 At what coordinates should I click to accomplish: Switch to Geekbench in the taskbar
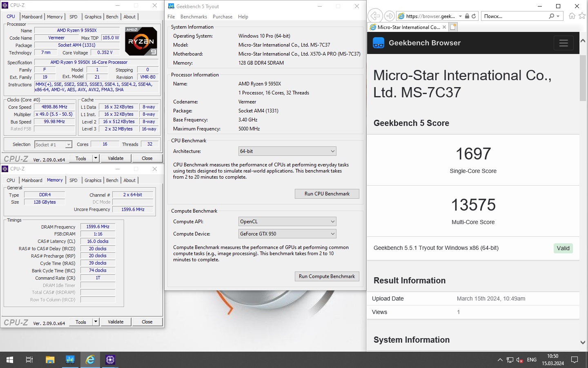[70, 360]
